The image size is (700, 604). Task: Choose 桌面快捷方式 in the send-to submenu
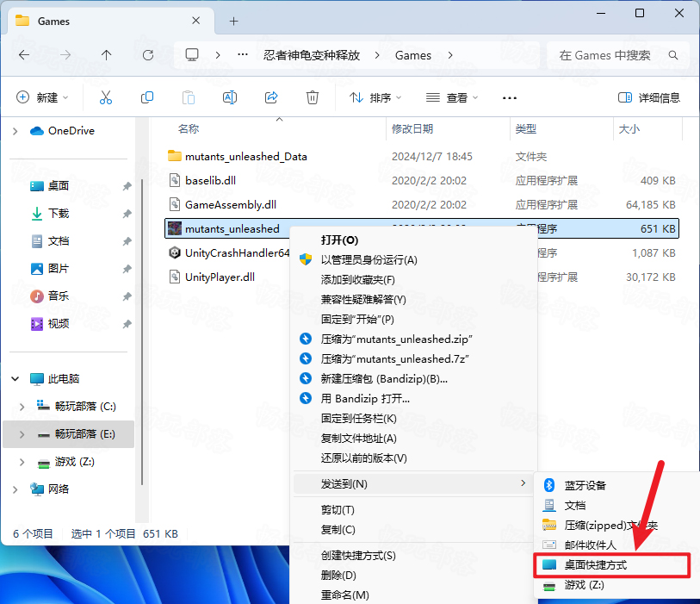(611, 564)
